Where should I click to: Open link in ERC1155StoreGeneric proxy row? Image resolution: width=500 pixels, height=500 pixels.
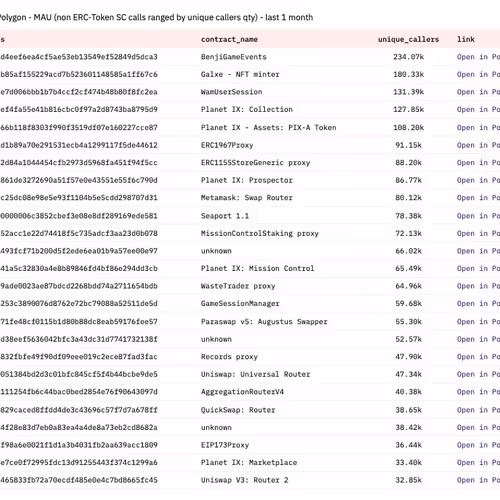[x=478, y=163]
